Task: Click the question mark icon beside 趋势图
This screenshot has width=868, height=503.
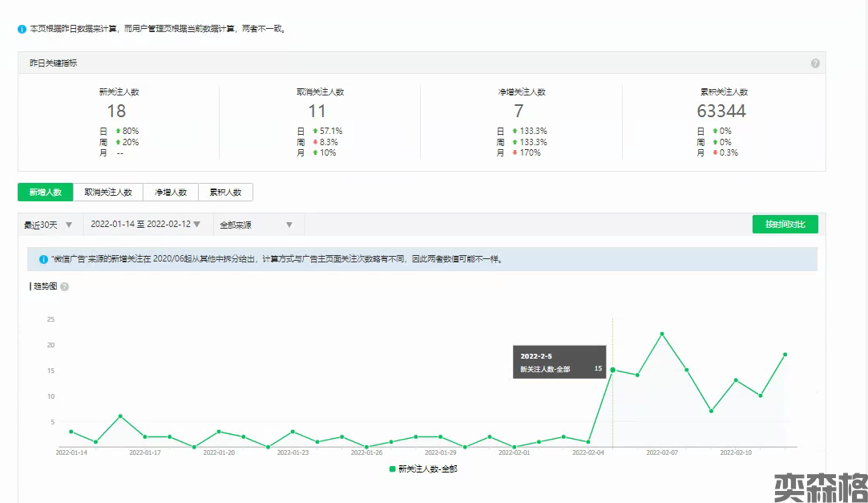Action: (64, 286)
